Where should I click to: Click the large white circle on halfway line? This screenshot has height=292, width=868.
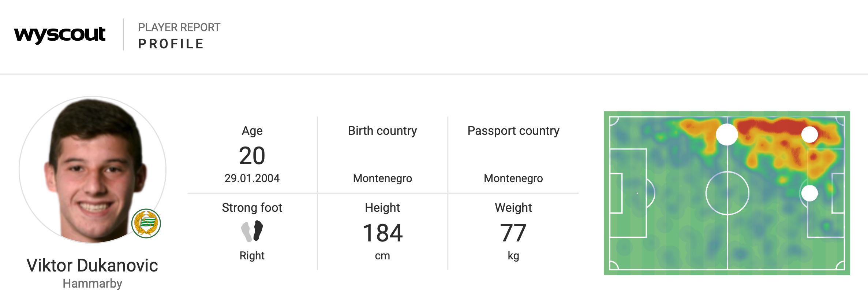727,134
